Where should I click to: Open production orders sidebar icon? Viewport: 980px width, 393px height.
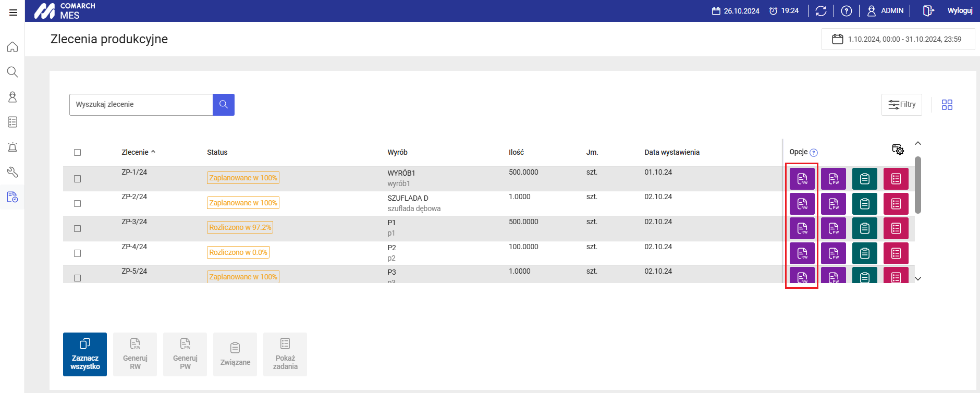(13, 197)
